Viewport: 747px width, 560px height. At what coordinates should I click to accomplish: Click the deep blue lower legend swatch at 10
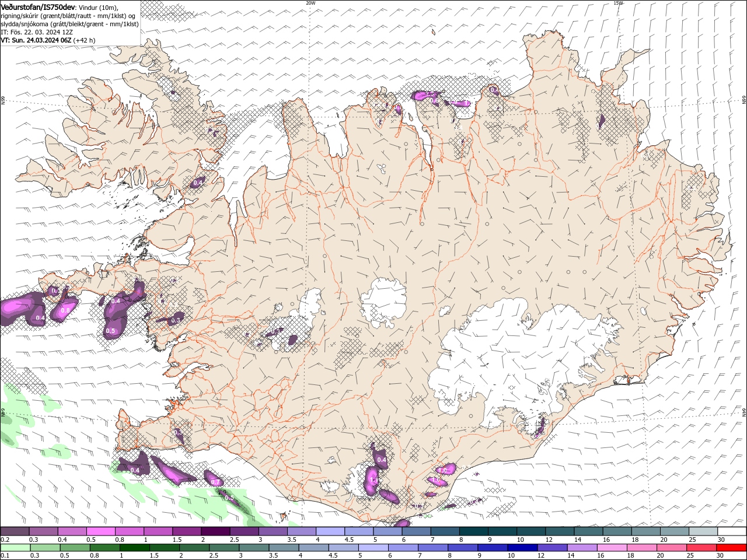click(x=522, y=548)
